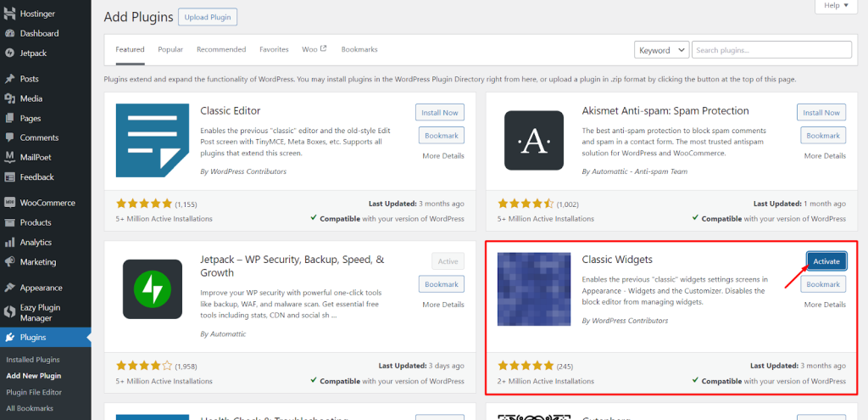Click the Akismet star rating
The width and height of the screenshot is (868, 420).
click(x=526, y=204)
